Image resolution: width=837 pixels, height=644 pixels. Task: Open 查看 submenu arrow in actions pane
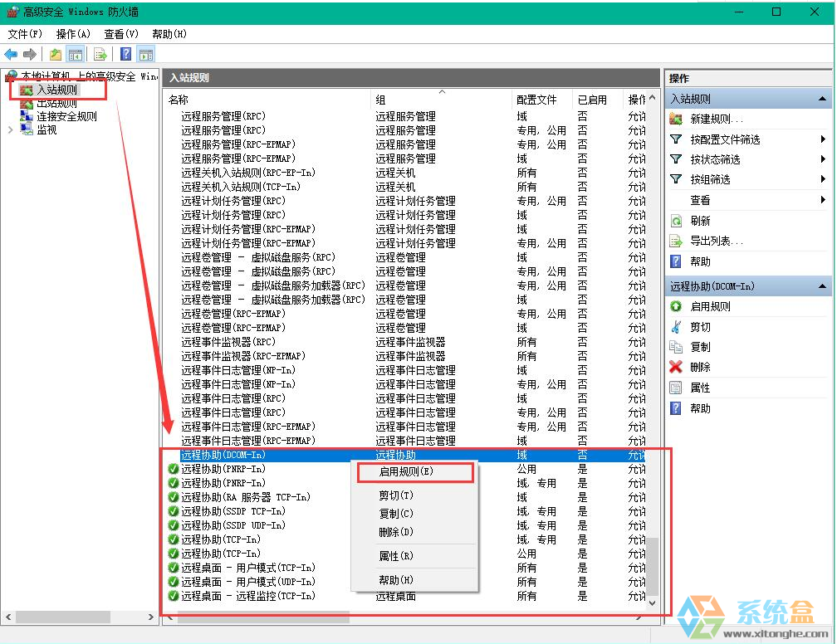coord(823,200)
